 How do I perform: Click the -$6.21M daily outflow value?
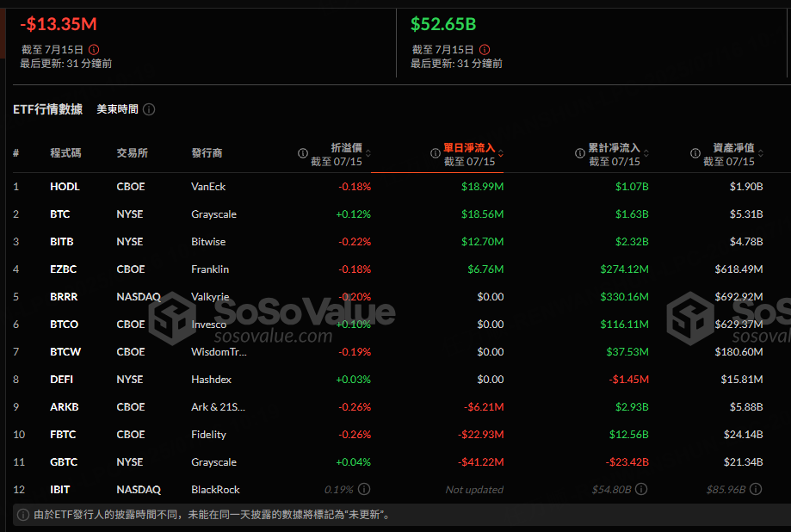tap(484, 407)
